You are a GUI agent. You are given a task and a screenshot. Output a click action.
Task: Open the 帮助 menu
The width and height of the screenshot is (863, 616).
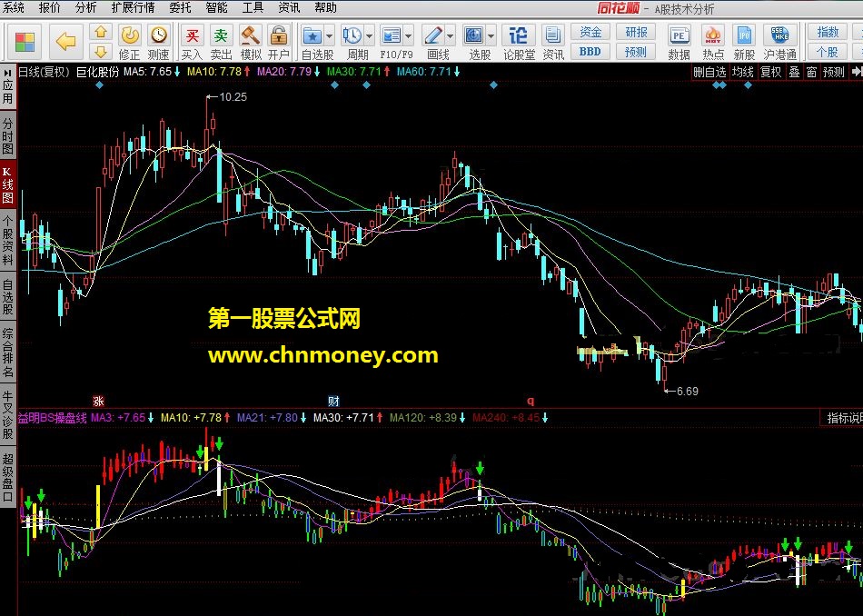(325, 7)
